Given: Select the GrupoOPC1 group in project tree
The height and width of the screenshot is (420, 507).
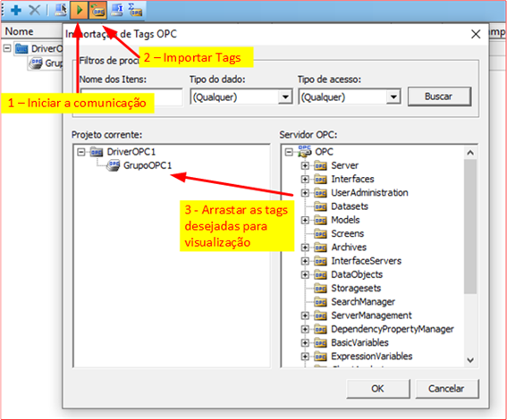Looking at the screenshot, I should pos(148,165).
